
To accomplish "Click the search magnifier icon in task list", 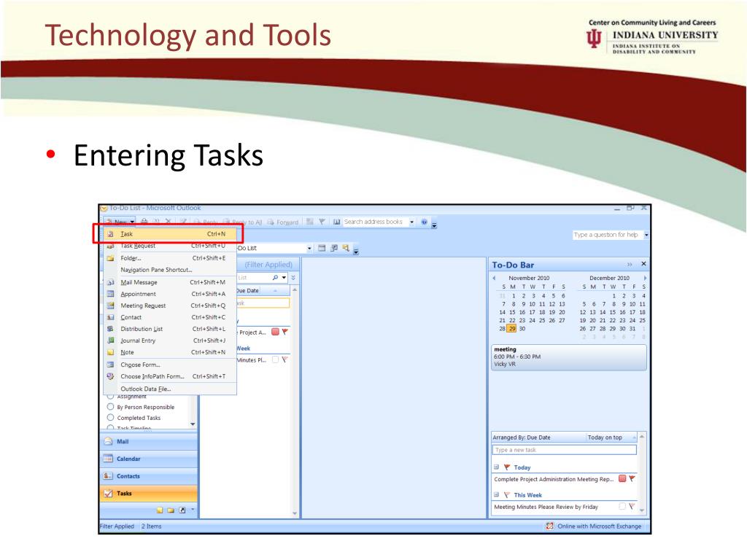I will [x=275, y=278].
